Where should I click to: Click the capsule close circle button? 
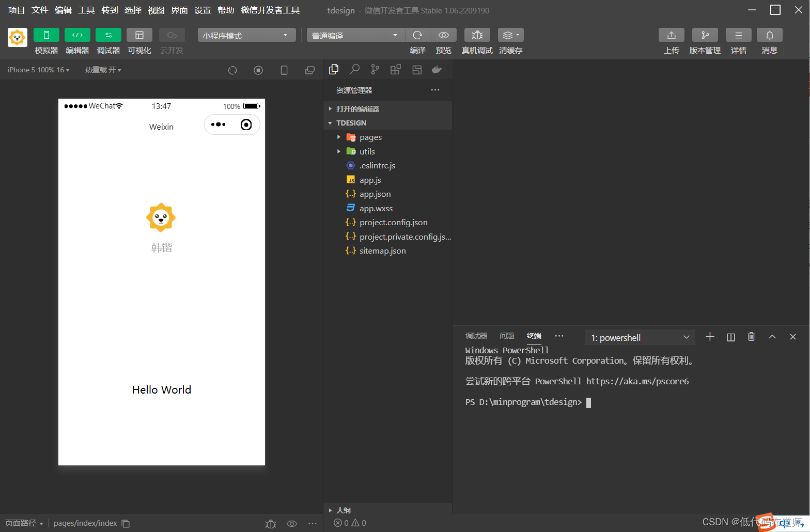point(246,124)
